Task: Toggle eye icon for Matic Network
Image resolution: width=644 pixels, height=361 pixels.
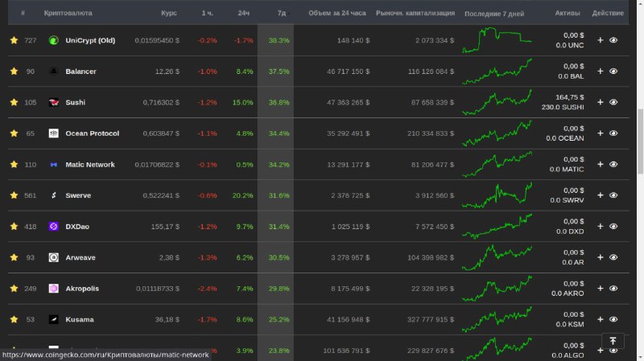Action: (x=613, y=165)
